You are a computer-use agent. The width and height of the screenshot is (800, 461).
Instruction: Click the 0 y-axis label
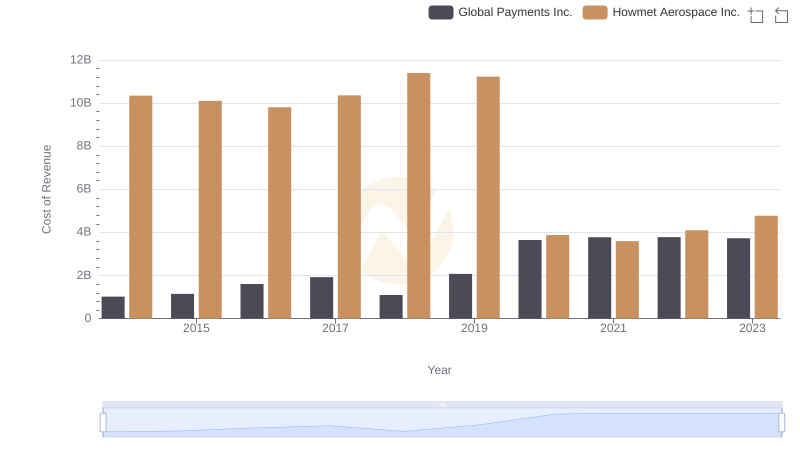88,318
